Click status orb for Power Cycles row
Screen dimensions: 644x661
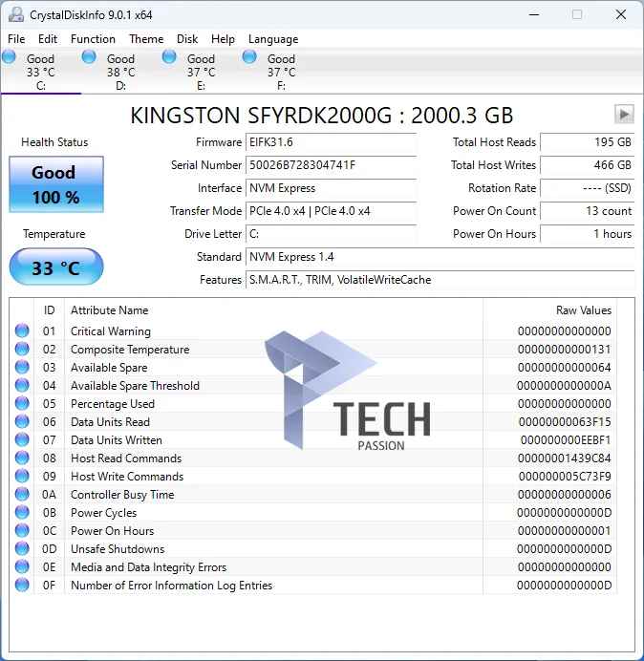click(22, 512)
